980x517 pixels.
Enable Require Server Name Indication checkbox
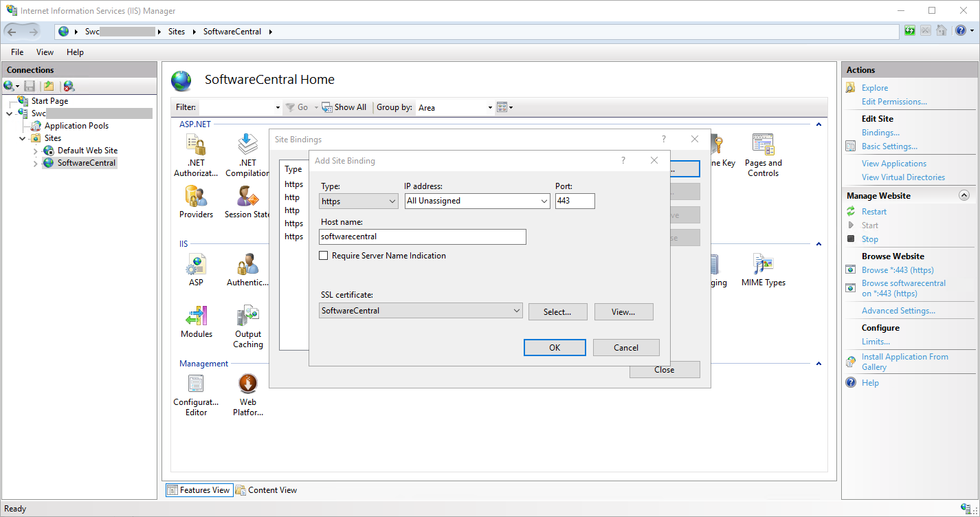(324, 256)
